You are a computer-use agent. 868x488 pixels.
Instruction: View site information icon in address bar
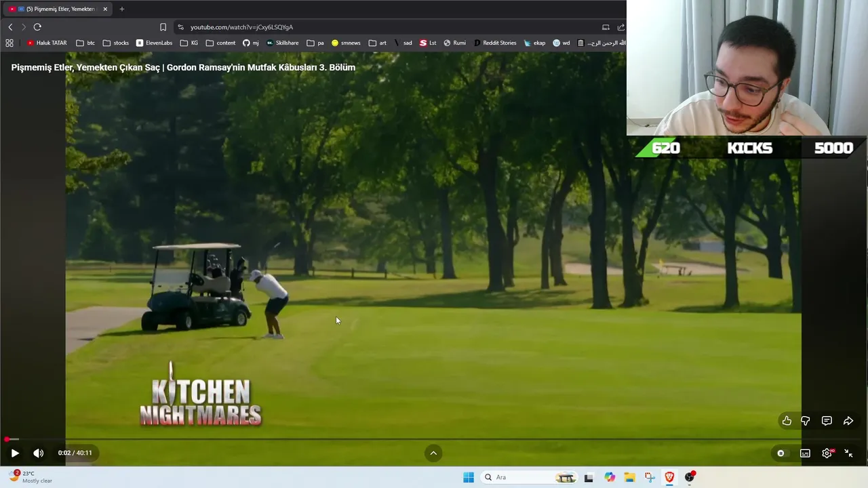180,27
